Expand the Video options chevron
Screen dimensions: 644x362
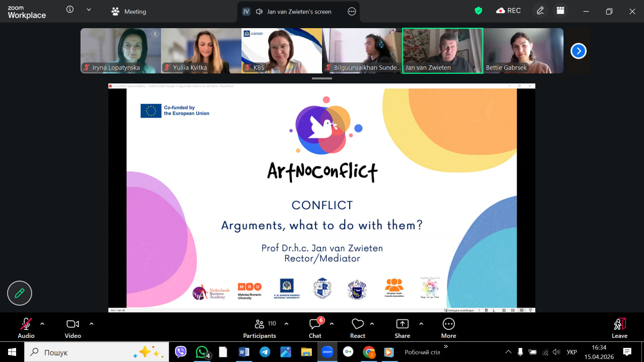pos(92,324)
